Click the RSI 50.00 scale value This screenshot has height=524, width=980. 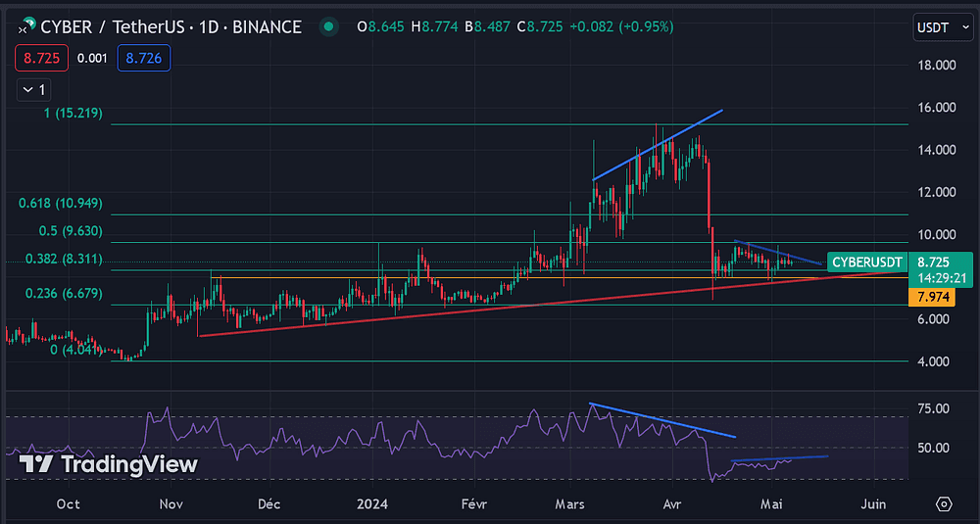click(935, 448)
